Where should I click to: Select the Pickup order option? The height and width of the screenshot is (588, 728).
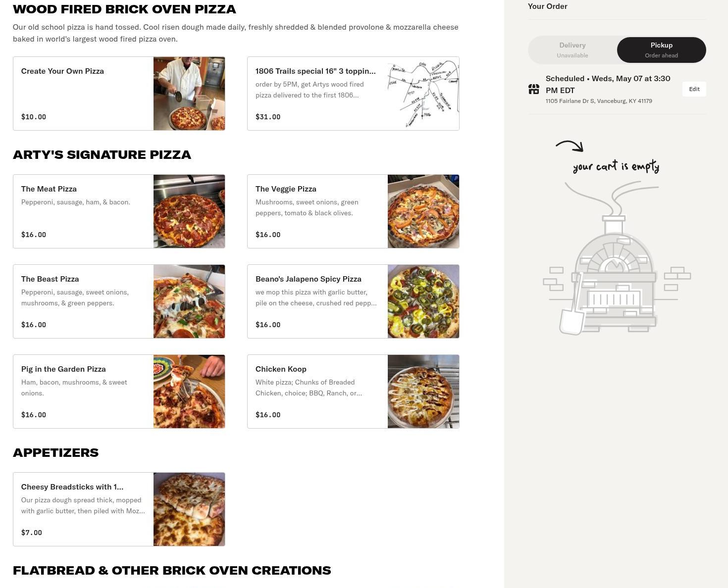(661, 50)
